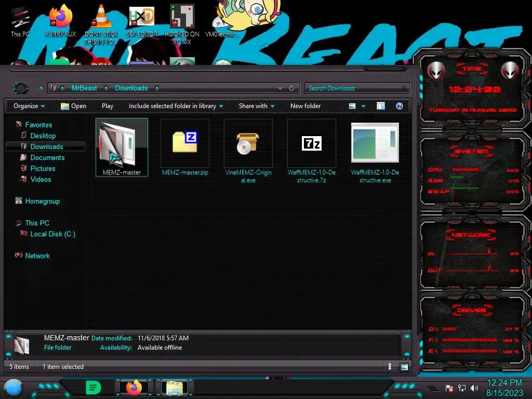Click the Search Downloads field
532x399 pixels.
tap(357, 88)
